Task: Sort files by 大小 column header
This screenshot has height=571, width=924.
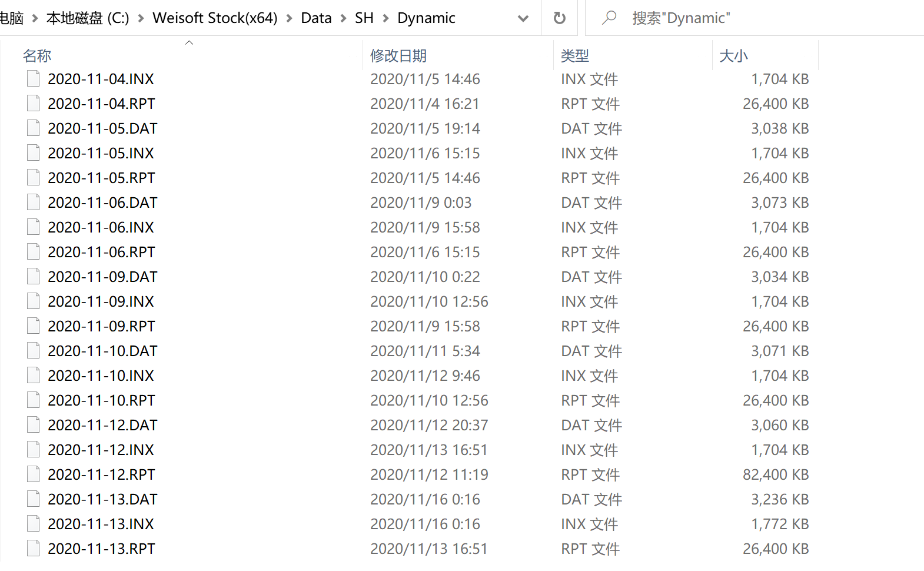Action: (x=733, y=56)
